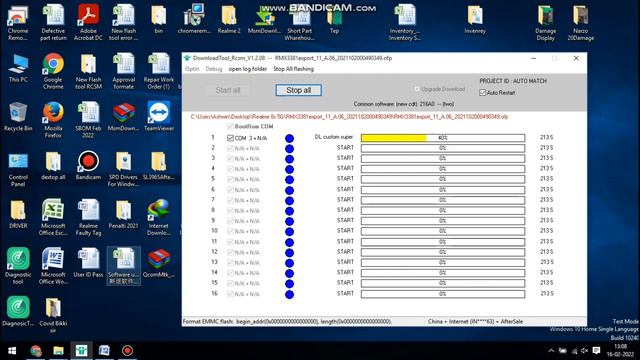Toggle the BootRom COM checkbox

tap(230, 127)
